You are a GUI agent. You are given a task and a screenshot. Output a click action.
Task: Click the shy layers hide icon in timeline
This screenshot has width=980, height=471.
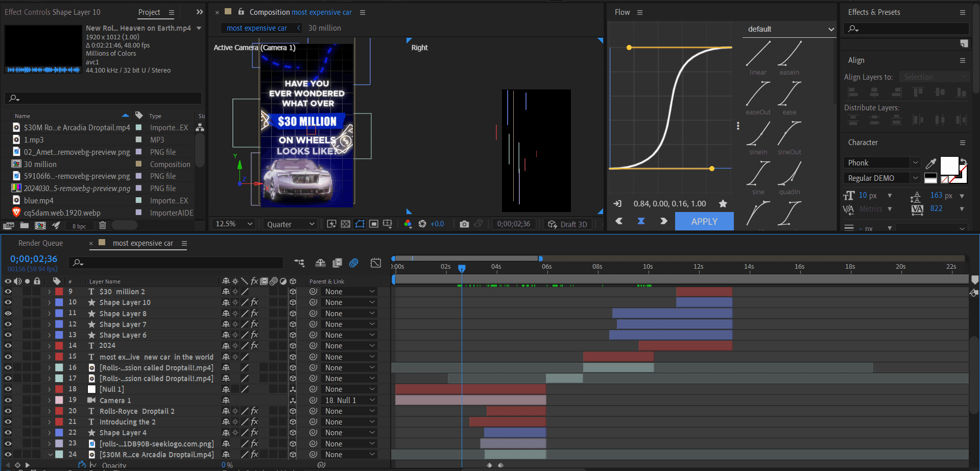pyautogui.click(x=320, y=263)
